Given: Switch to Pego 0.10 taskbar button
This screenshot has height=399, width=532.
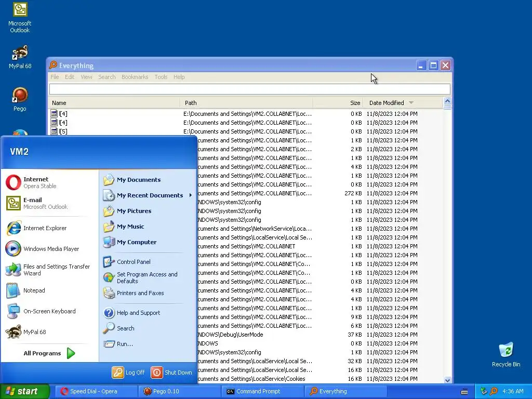Looking at the screenshot, I should 180,391.
